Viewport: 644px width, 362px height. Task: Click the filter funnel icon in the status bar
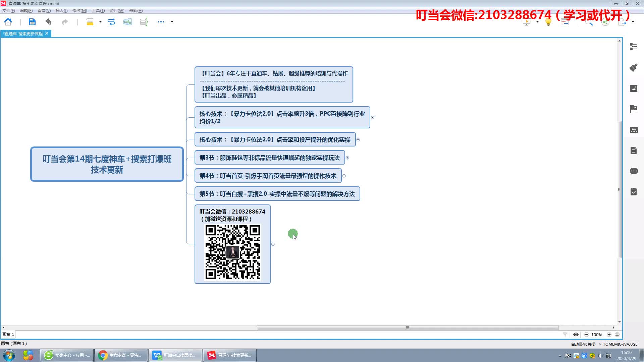click(x=565, y=335)
